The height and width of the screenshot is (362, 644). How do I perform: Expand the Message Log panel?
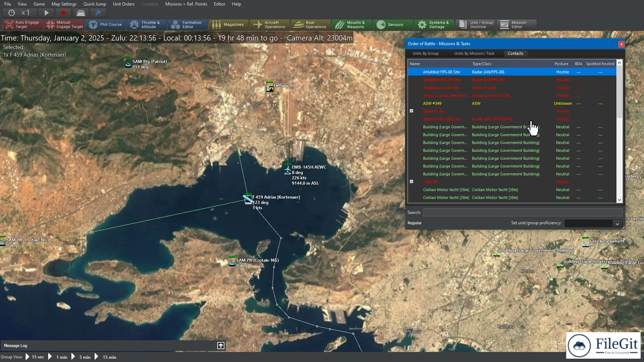[221, 346]
